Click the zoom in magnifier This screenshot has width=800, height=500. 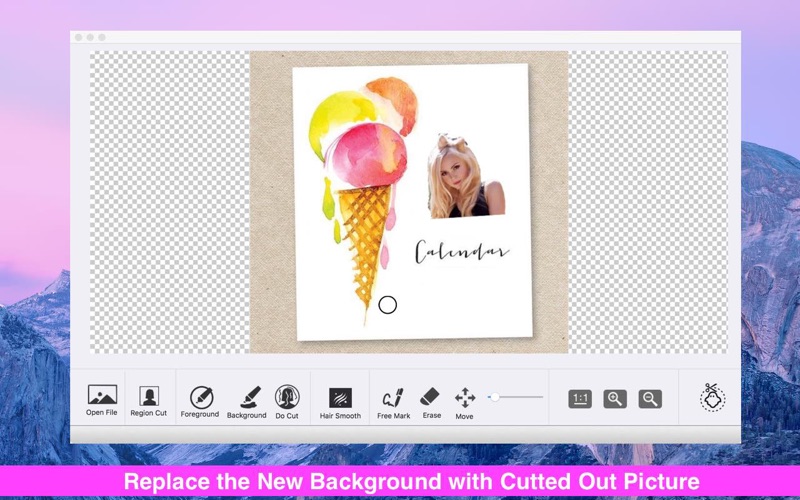click(x=615, y=398)
